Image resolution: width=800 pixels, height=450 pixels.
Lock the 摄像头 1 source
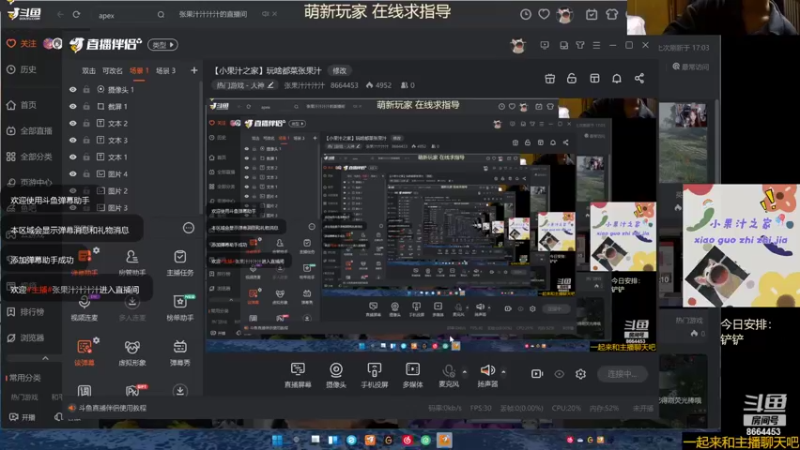[86, 90]
